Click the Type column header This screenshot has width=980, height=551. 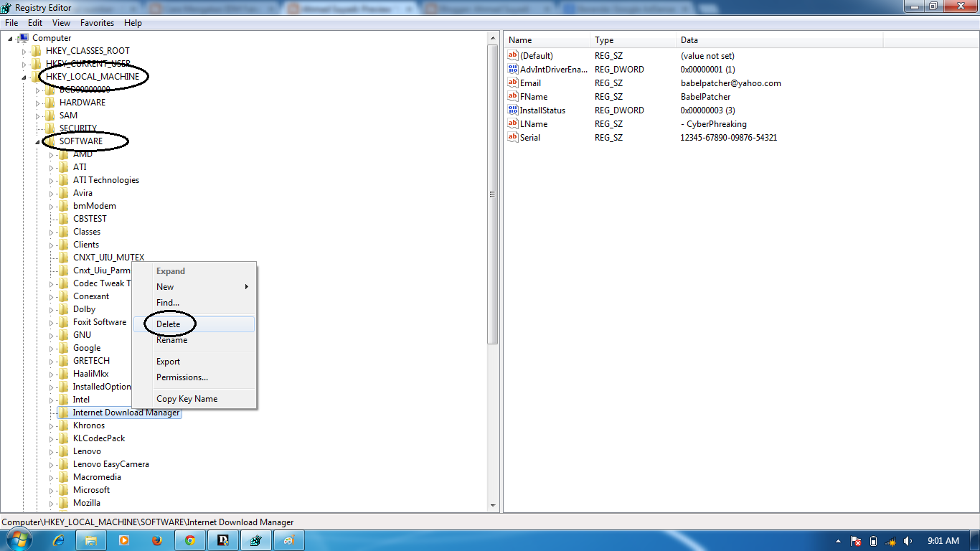(x=633, y=40)
